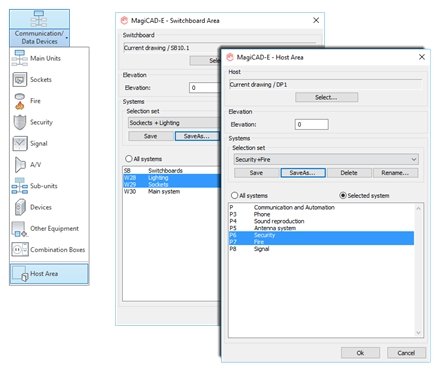Click the systems list scroll down arrow
Image resolution: width=448 pixels, height=370 pixels.
tap(419, 333)
